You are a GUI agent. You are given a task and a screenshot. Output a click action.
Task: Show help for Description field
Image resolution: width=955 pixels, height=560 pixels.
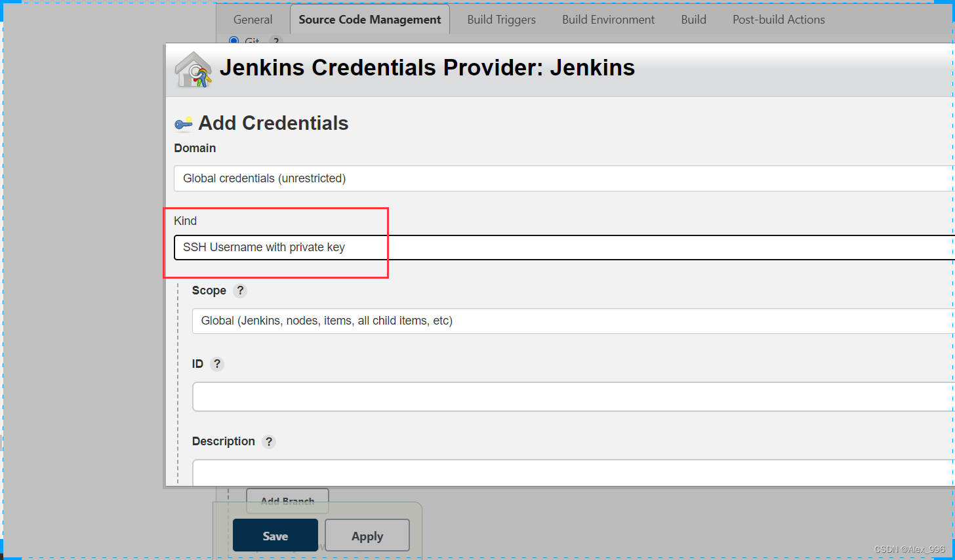point(269,441)
